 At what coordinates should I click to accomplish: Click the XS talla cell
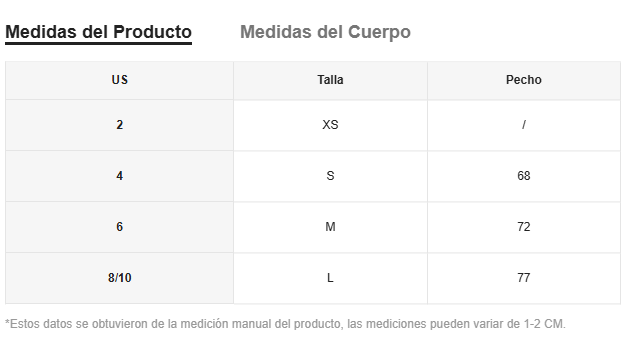pos(331,125)
